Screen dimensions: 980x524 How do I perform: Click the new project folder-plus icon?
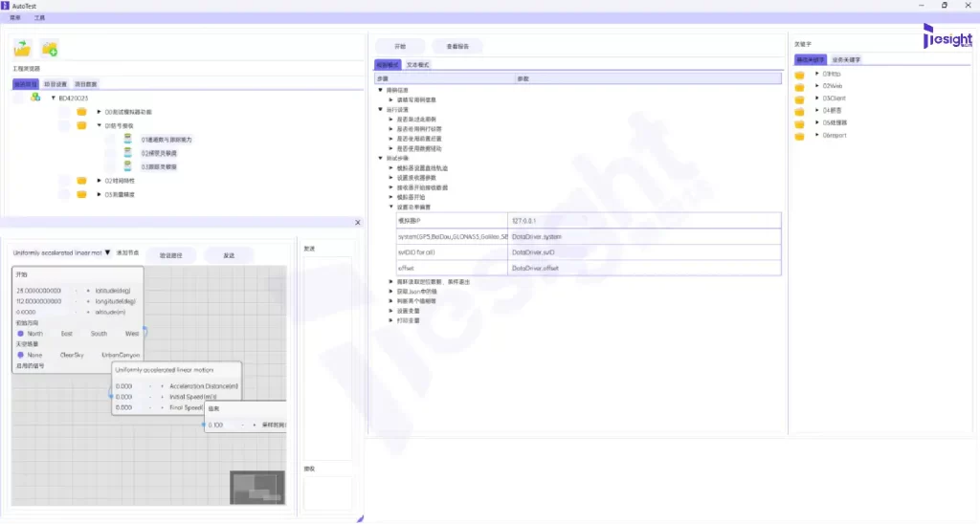point(50,49)
